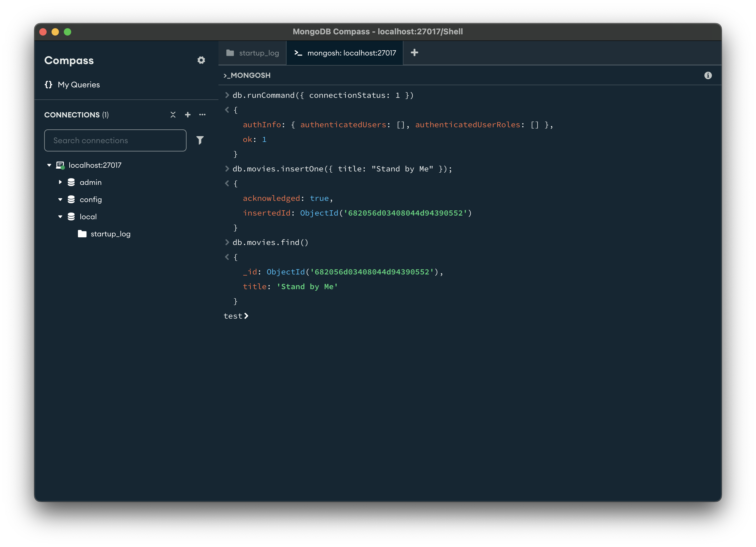Switch to the startup_log tab
The width and height of the screenshot is (756, 547).
coord(252,53)
